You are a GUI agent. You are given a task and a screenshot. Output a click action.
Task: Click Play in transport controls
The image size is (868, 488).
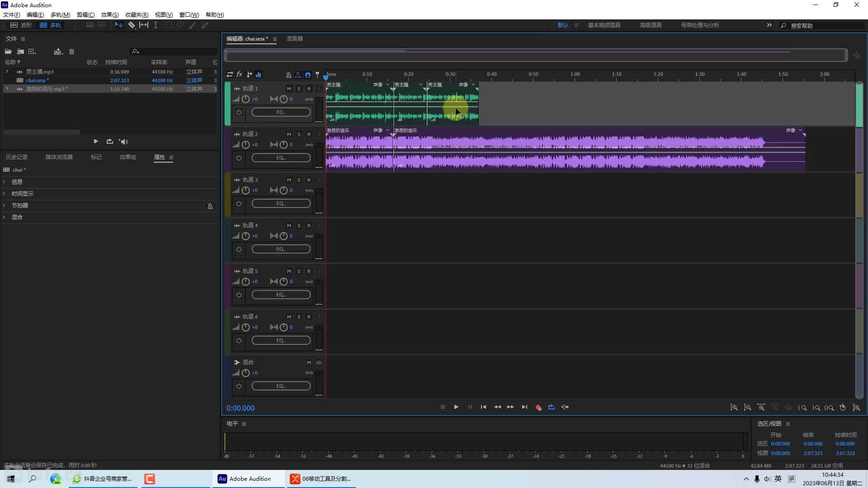(x=456, y=407)
